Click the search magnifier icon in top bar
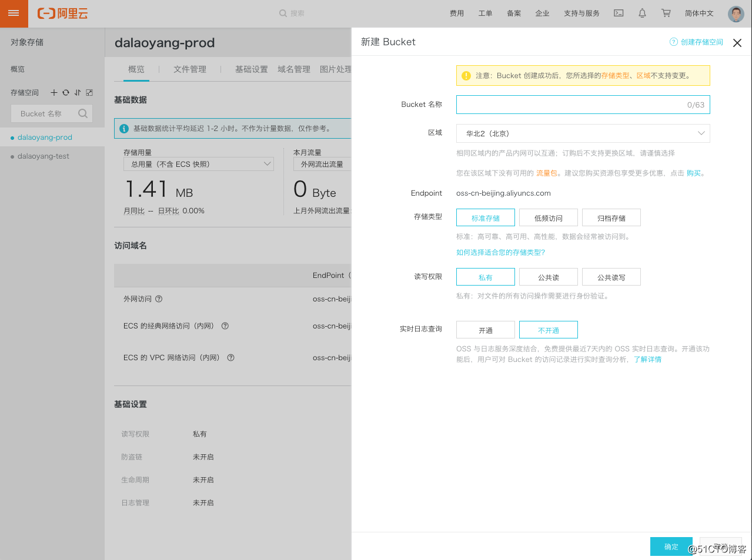Image resolution: width=752 pixels, height=560 pixels. (283, 13)
